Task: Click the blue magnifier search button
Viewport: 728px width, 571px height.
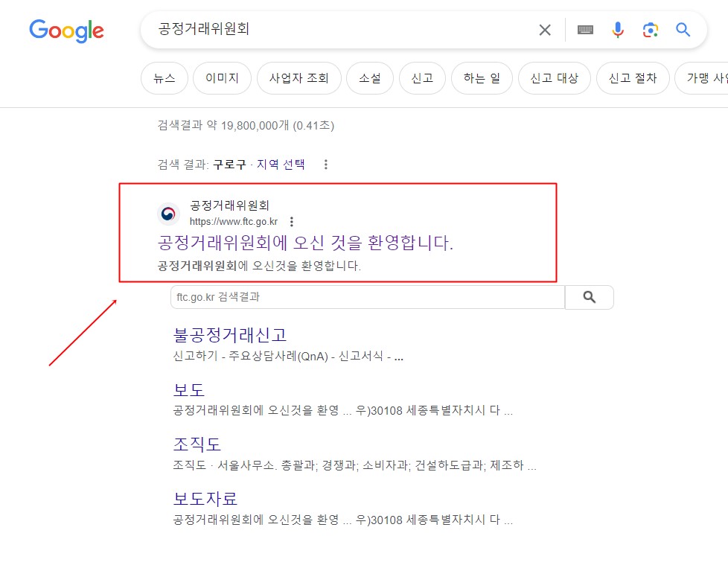Action: tap(683, 31)
